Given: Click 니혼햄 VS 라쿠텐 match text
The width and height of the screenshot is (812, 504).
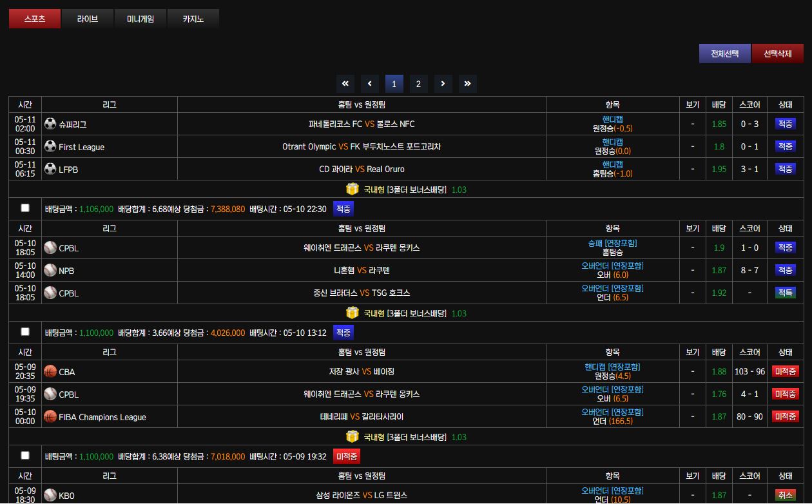Looking at the screenshot, I should point(362,270).
